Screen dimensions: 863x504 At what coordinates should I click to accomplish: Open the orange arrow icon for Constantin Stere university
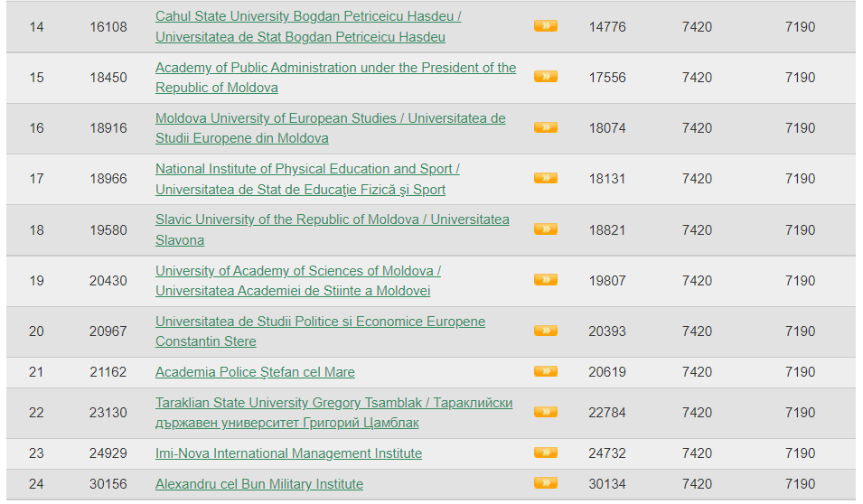[x=545, y=331]
